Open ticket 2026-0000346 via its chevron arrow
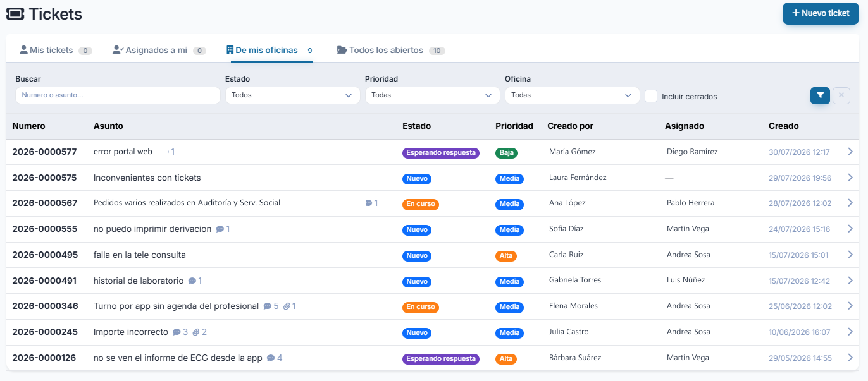Screen dimensions: 868x381 pyautogui.click(x=850, y=306)
